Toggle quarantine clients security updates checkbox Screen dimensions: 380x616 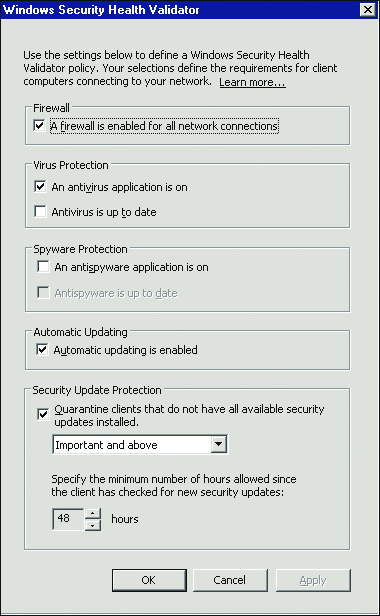(x=43, y=414)
